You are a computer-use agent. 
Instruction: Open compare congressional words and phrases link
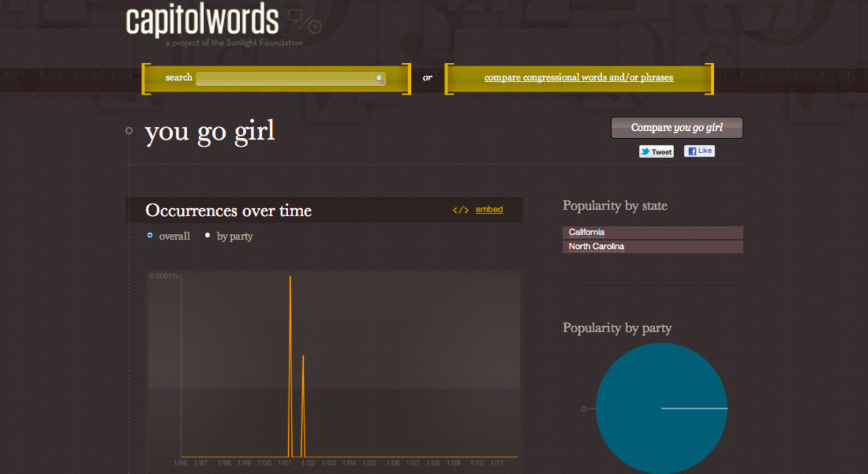[578, 78]
